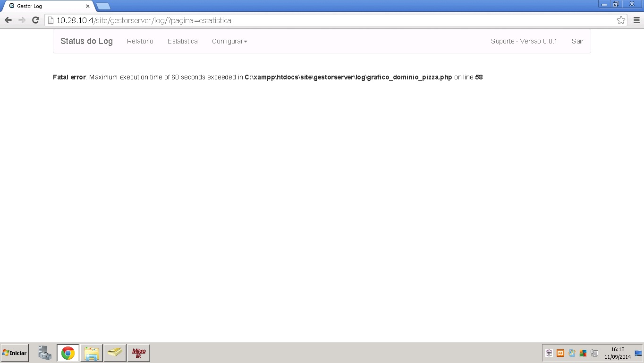
Task: Open server manager icon in taskbar
Action: (45, 353)
